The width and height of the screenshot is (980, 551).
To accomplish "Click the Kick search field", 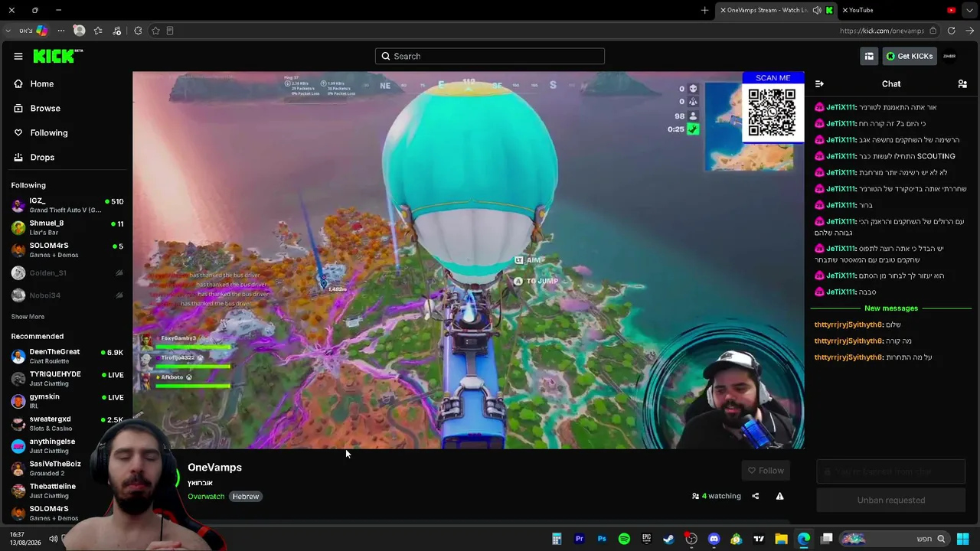I will click(x=490, y=56).
